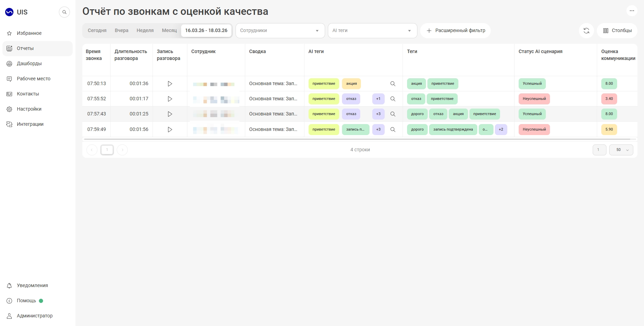Select the Неделя period tab

[x=145, y=30]
